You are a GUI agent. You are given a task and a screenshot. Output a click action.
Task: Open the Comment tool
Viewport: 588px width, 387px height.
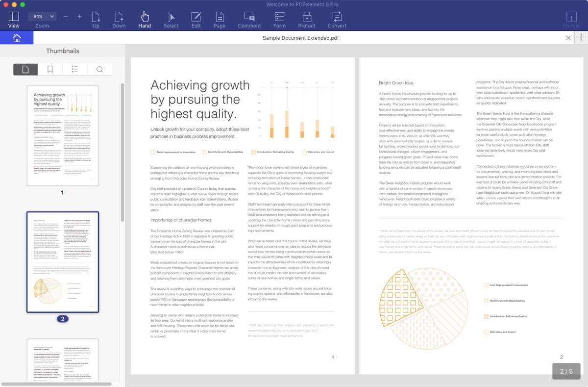pos(249,20)
